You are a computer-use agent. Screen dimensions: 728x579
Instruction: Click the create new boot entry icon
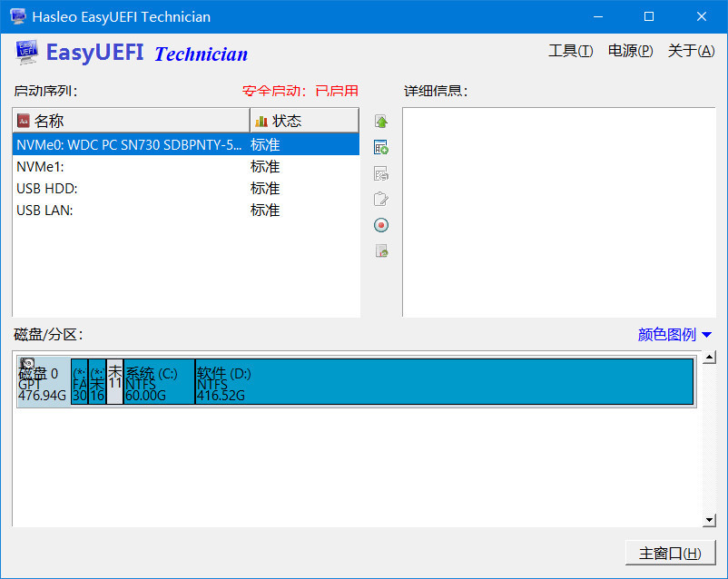[381, 148]
